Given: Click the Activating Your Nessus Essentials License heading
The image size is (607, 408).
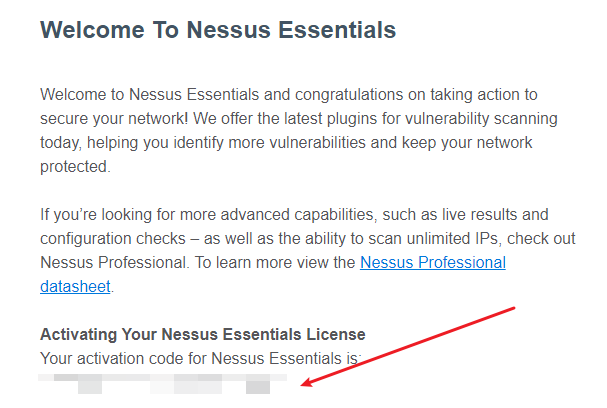Looking at the screenshot, I should (x=202, y=334).
